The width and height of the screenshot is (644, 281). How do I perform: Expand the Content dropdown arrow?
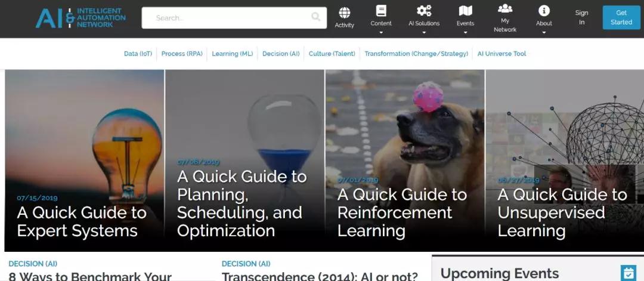click(381, 32)
